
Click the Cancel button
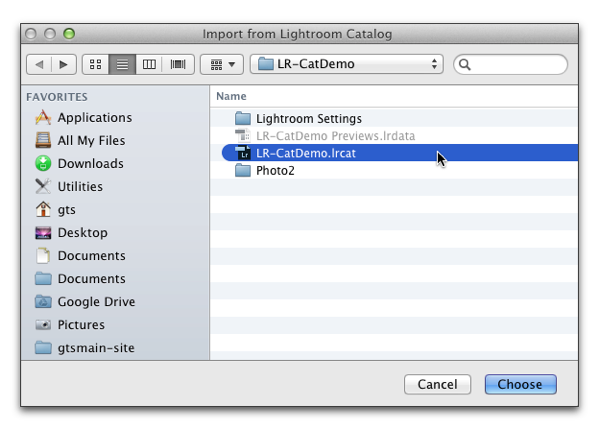click(437, 384)
